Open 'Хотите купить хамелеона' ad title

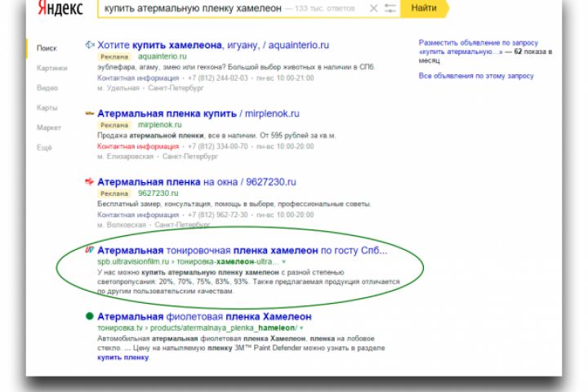[x=213, y=45]
